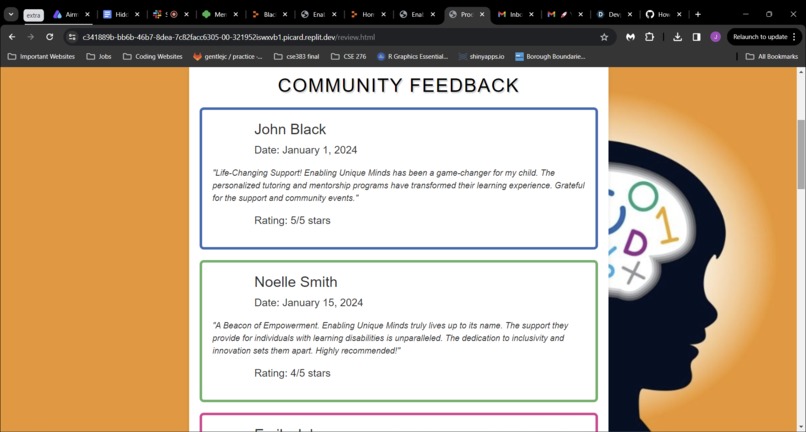
Task: Open Important Websites bookmark folder
Action: (x=41, y=57)
